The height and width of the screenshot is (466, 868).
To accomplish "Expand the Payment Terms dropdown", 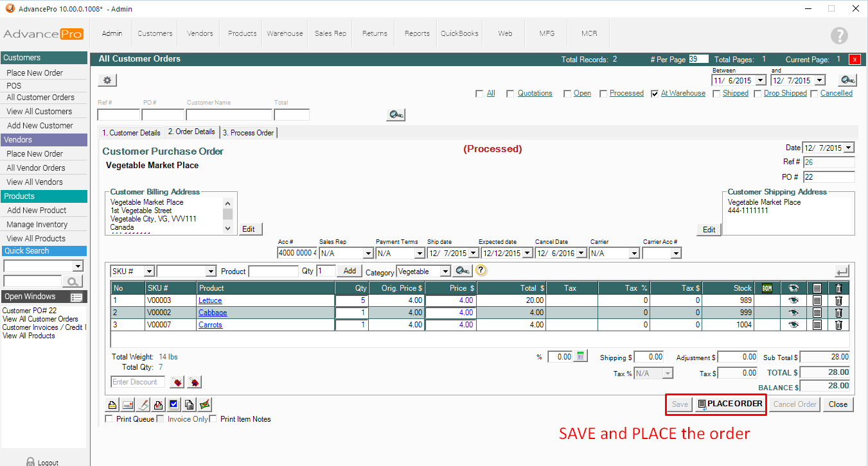I will pos(419,254).
